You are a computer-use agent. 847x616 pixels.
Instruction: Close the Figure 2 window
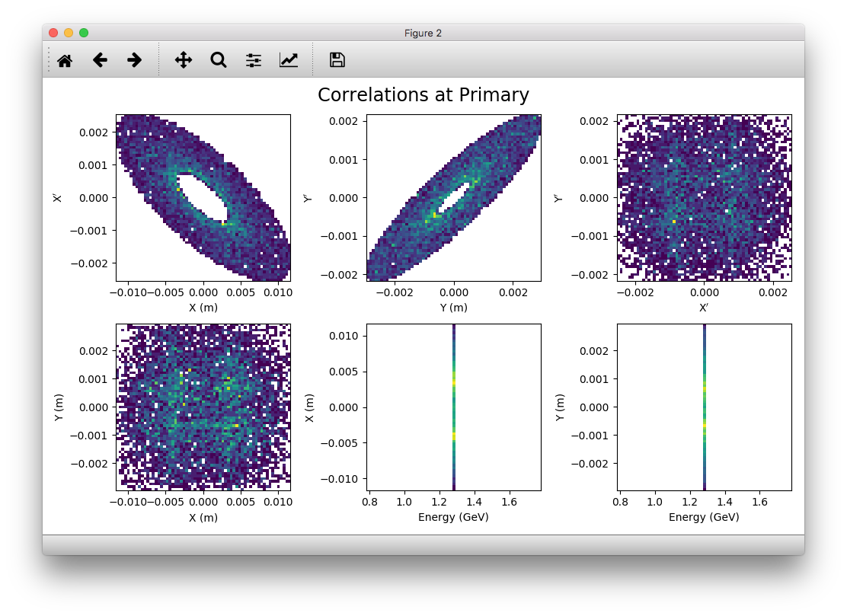[53, 33]
